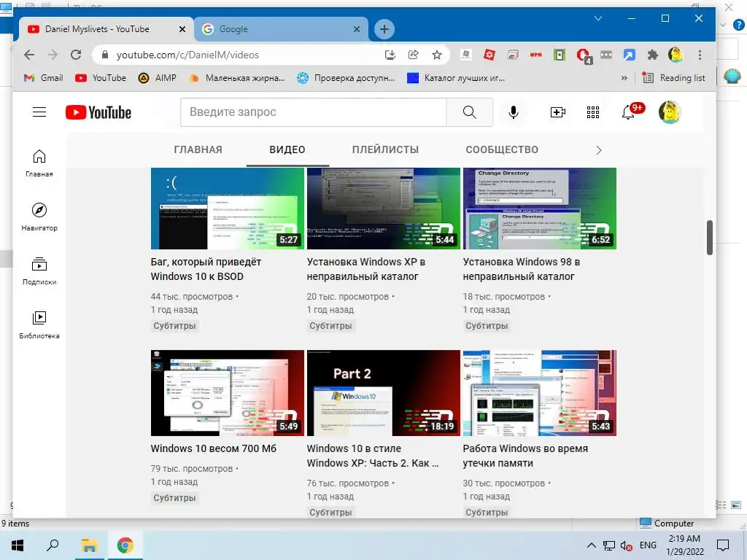The width and height of the screenshot is (747, 560).
Task: Open File Explorer from the taskbar
Action: click(x=89, y=545)
